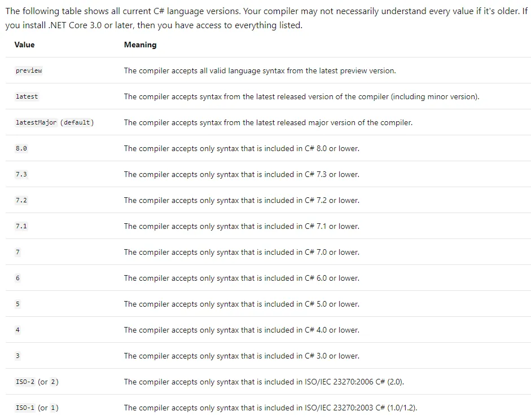Click the 'ISO-1' value code text
The width and height of the screenshot is (531, 420).
click(25, 408)
